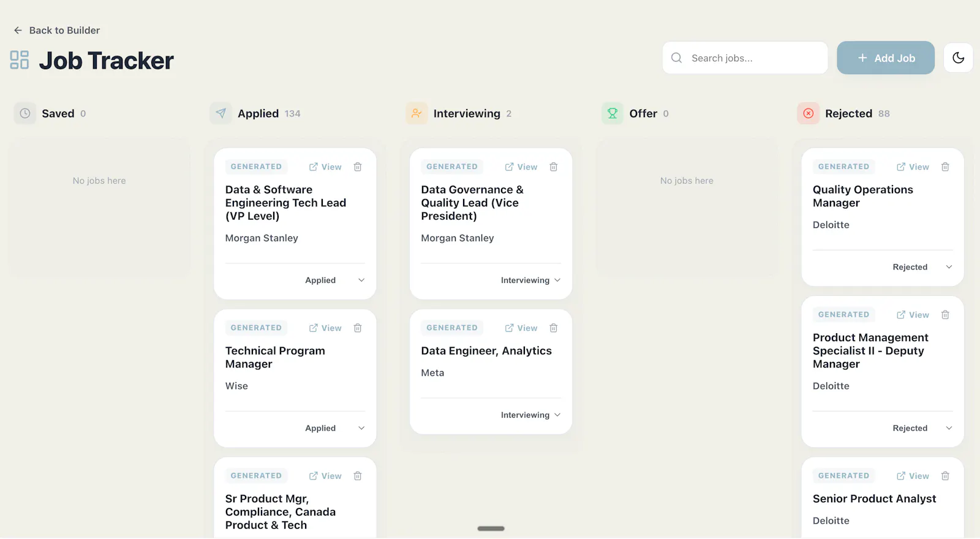View the Data Engineer, Analytics job
Image resolution: width=980 pixels, height=539 pixels.
click(x=521, y=328)
